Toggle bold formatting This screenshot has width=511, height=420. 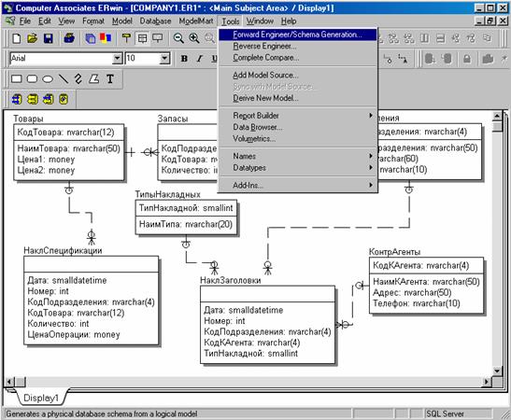(184, 59)
